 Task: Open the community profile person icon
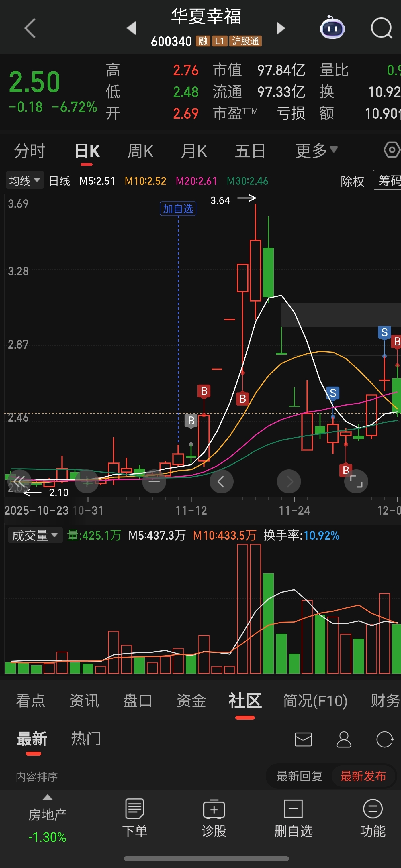coord(344,739)
